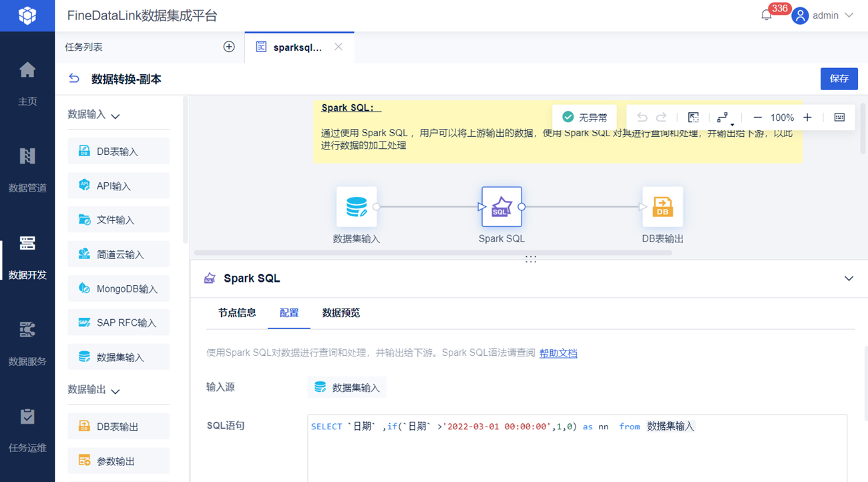This screenshot has height=482, width=868.
Task: Click the SQL语句 label
Action: click(x=226, y=425)
